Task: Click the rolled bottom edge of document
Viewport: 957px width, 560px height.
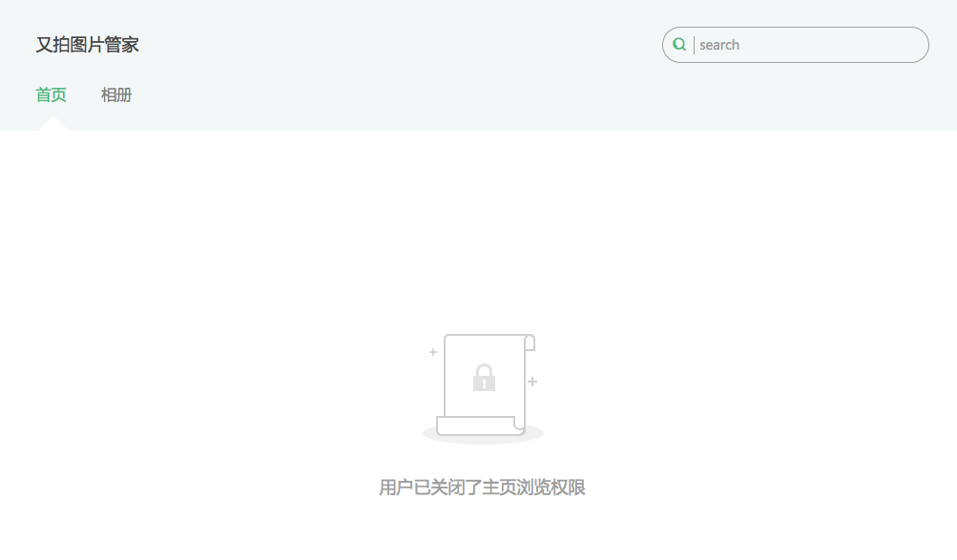Action: point(480,425)
